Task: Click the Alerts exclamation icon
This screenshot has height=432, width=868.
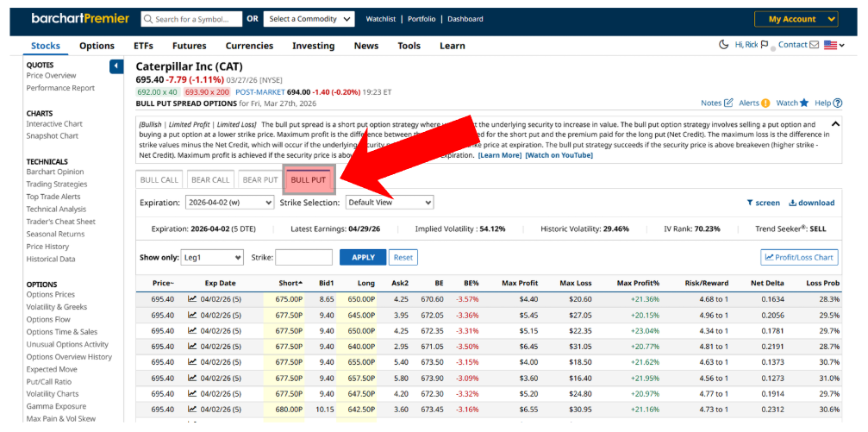Action: pos(765,103)
